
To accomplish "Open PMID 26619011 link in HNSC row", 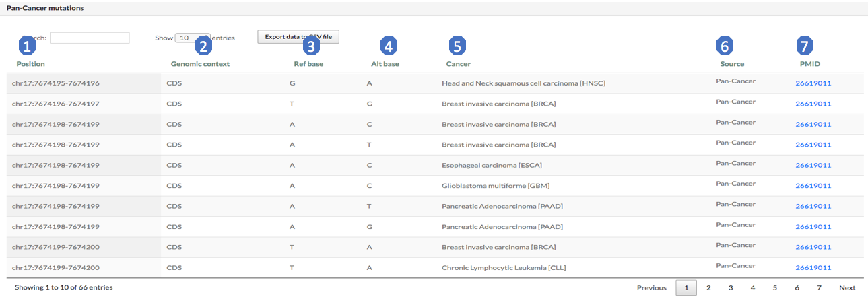I will pyautogui.click(x=813, y=83).
